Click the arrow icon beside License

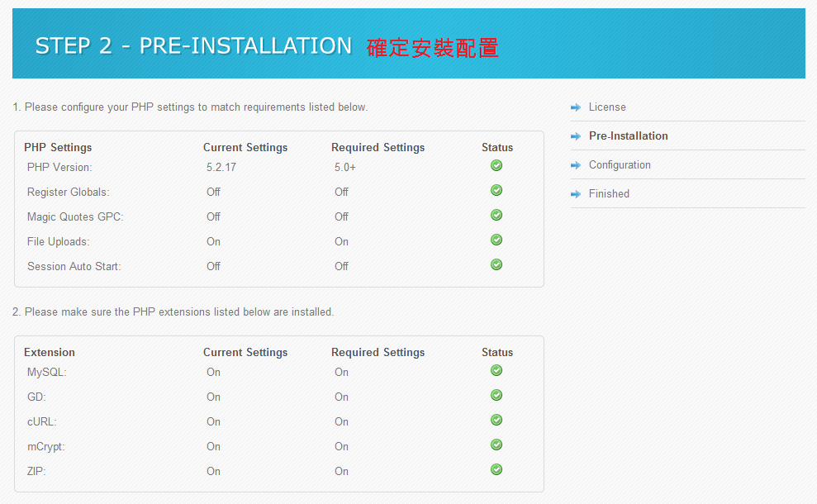[576, 107]
